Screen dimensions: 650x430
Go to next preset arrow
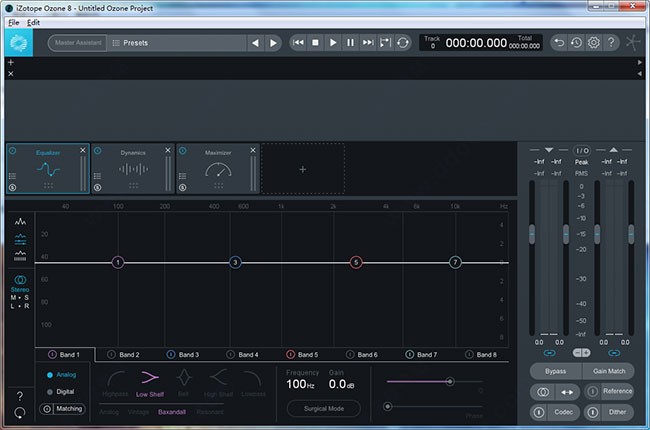coord(273,43)
